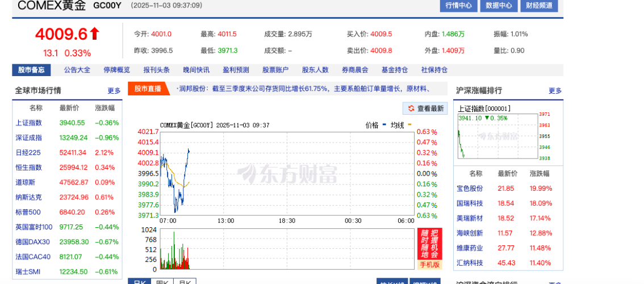Open the 日经225 index link
This screenshot has height=284, width=644.
tap(28, 152)
